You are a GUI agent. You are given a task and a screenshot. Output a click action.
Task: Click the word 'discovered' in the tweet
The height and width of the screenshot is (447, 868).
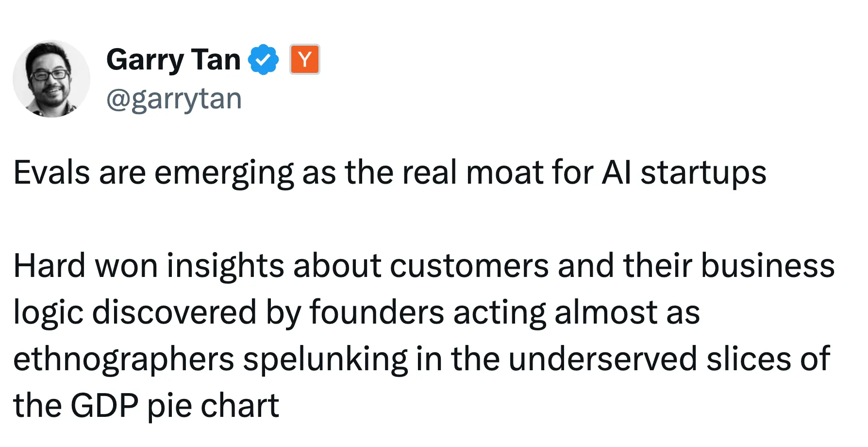[x=174, y=312]
